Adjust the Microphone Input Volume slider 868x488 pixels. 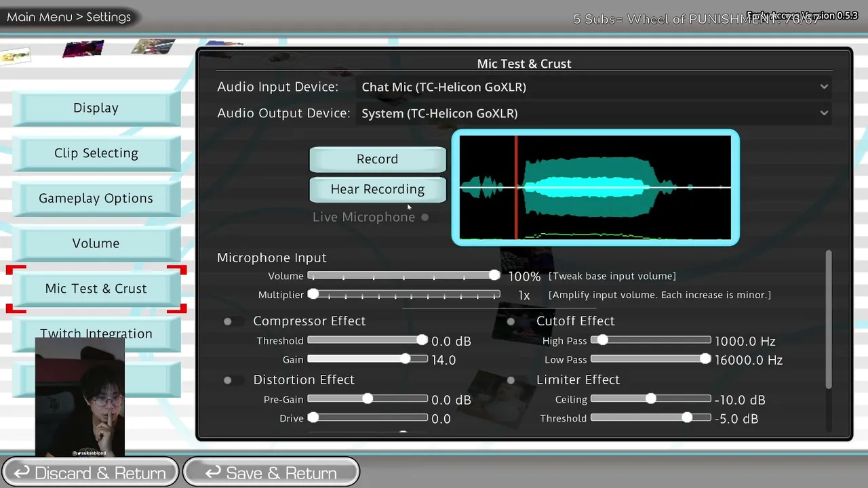(404, 276)
